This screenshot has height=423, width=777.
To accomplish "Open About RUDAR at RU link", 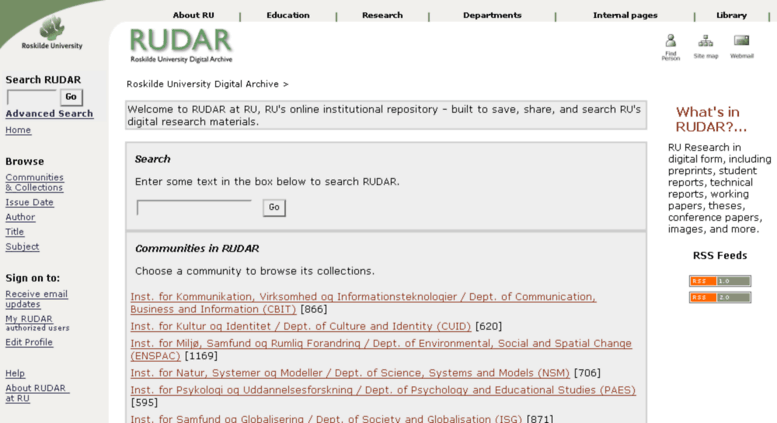I will point(37,393).
